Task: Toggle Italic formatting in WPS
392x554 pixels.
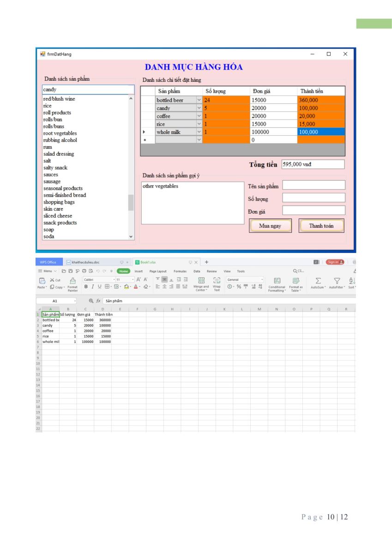Action: tap(93, 287)
